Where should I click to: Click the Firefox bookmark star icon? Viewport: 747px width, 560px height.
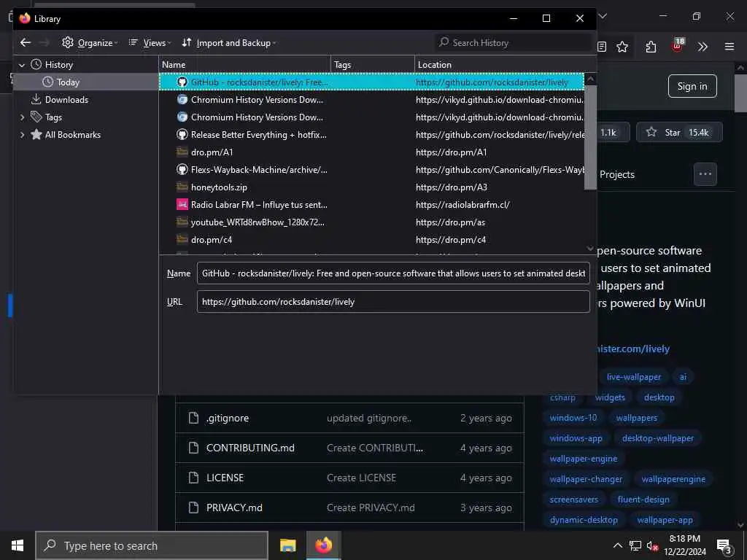pos(622,47)
